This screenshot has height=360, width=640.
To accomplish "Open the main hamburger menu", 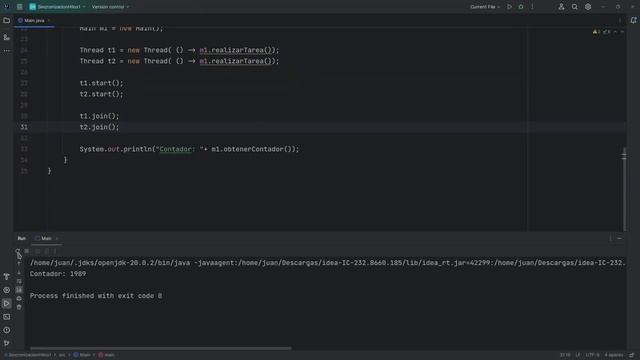I will [20, 7].
